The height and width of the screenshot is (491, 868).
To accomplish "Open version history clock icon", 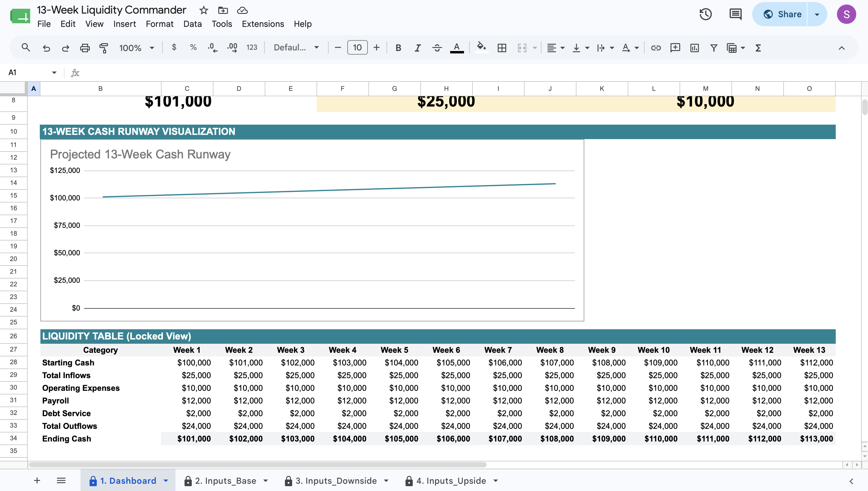I will pos(705,14).
